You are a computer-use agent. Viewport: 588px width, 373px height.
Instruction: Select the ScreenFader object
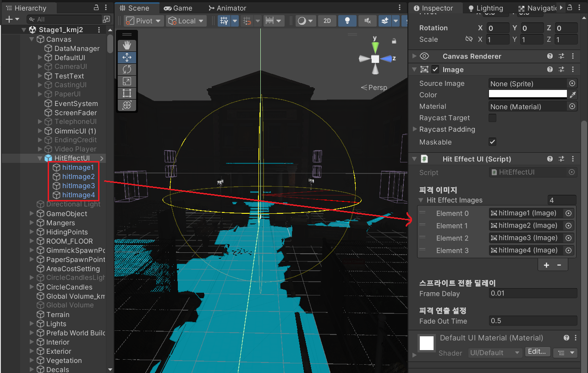pos(76,113)
